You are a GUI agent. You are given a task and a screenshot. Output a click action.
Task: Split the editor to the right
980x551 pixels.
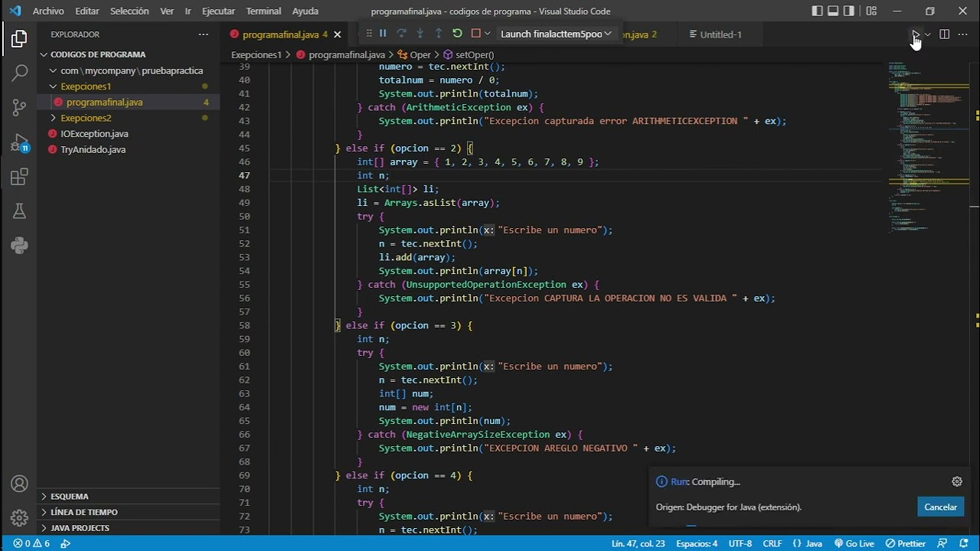pyautogui.click(x=945, y=34)
